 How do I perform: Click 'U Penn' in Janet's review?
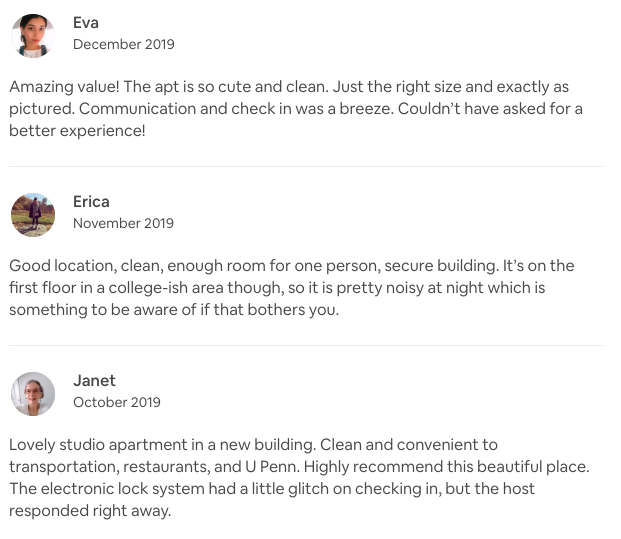[x=272, y=467]
